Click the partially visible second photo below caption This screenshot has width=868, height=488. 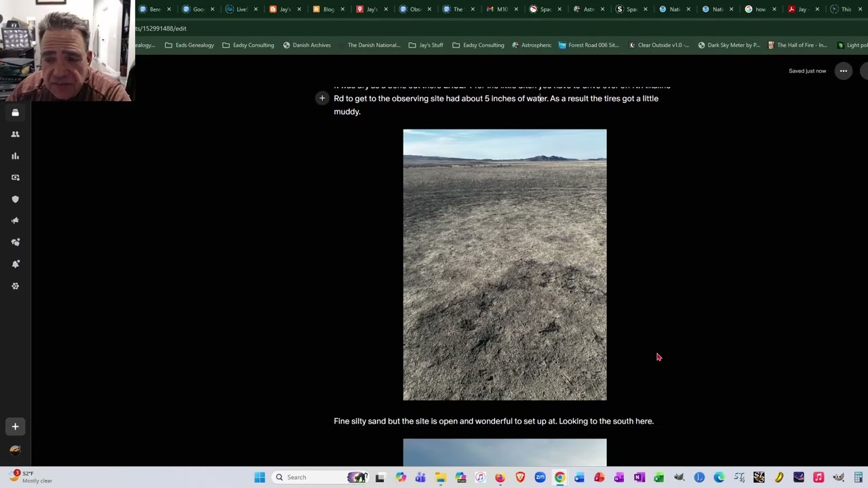click(505, 452)
